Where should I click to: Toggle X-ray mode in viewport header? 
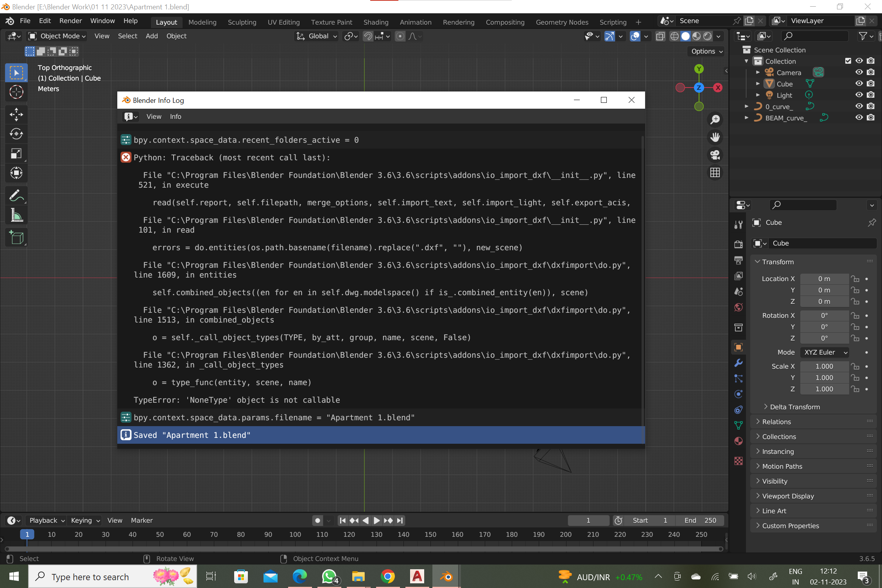[x=660, y=36]
